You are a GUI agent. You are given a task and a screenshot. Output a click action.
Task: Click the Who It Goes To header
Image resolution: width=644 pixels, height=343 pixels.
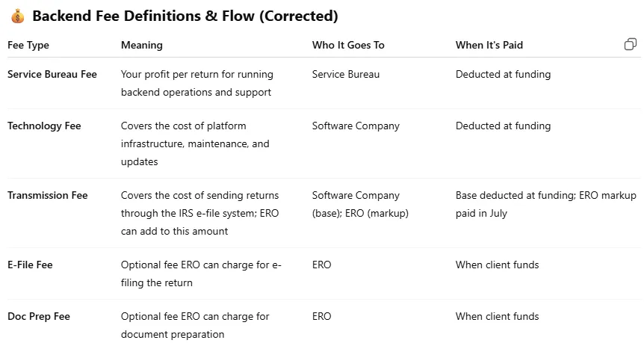(x=348, y=45)
